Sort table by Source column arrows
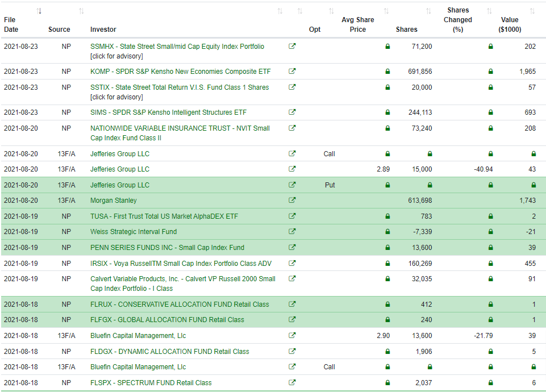 81,11
